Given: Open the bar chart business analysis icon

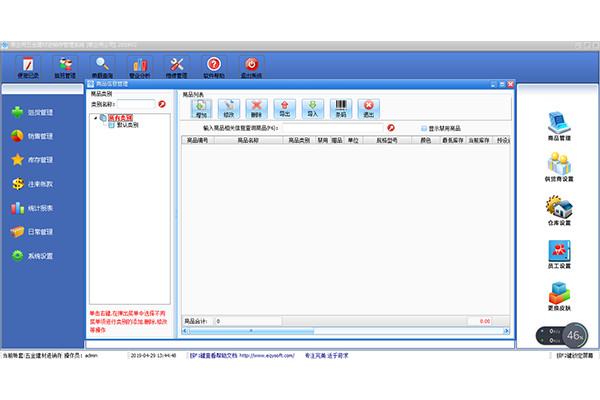Looking at the screenshot, I should [140, 67].
